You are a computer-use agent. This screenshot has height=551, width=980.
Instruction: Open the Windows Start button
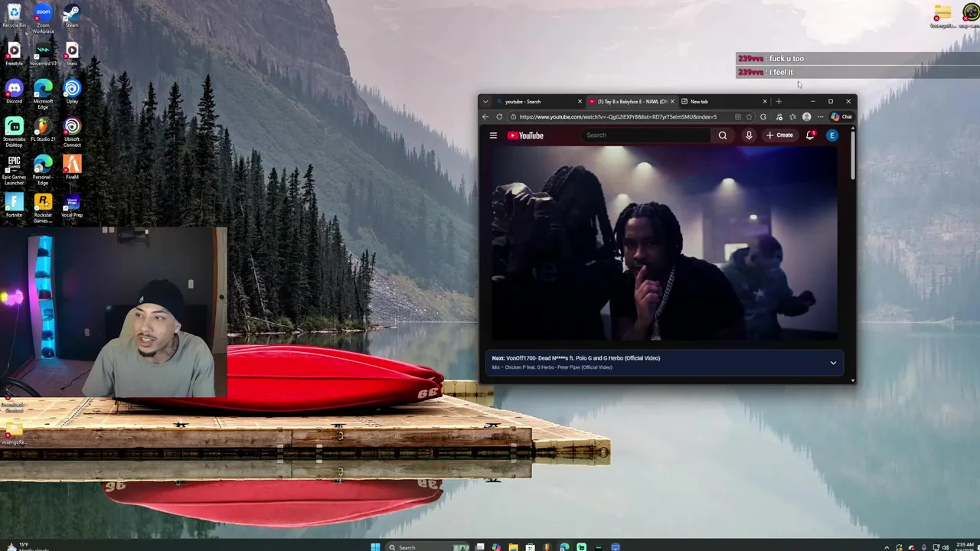pyautogui.click(x=375, y=546)
